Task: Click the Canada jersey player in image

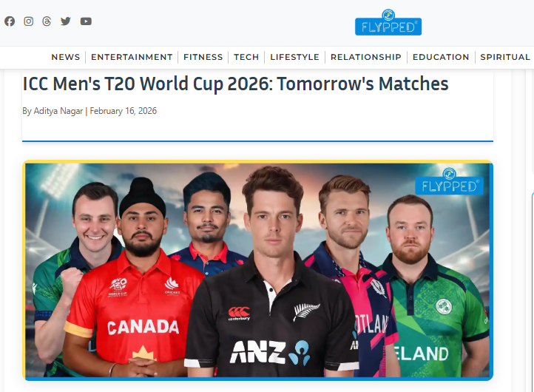Action: 136,280
